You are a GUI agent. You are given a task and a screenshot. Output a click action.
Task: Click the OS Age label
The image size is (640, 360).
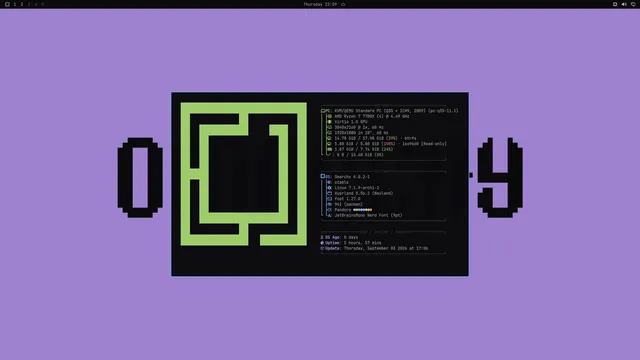(333, 237)
